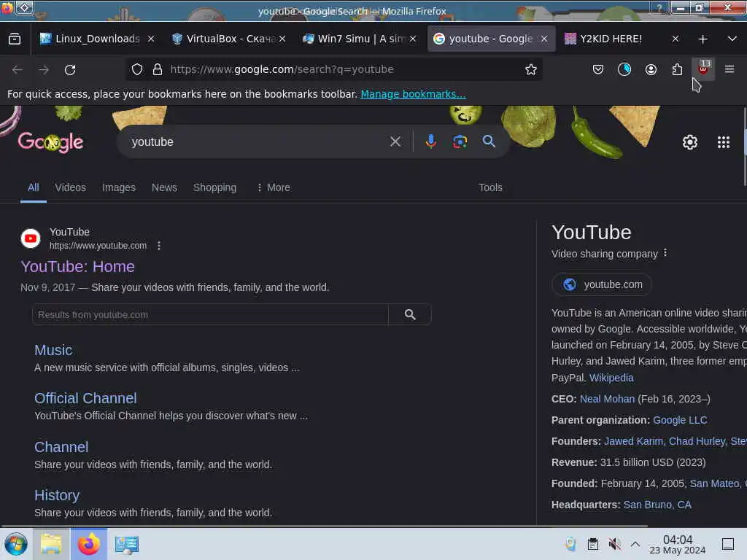Screen dimensions: 747x560
Task: Focus the Google search text field
Action: pyautogui.click(x=258, y=142)
